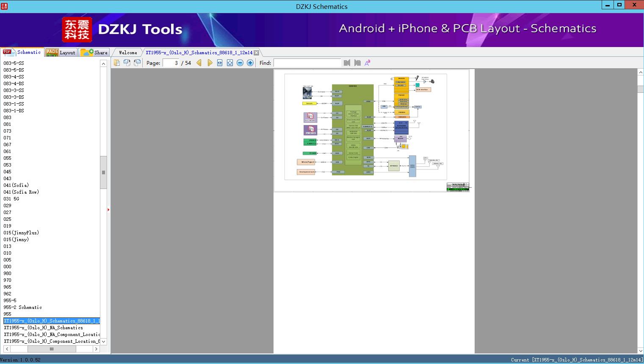
Task: Click the DZKJ logo icon in banner
Action: (x=77, y=30)
